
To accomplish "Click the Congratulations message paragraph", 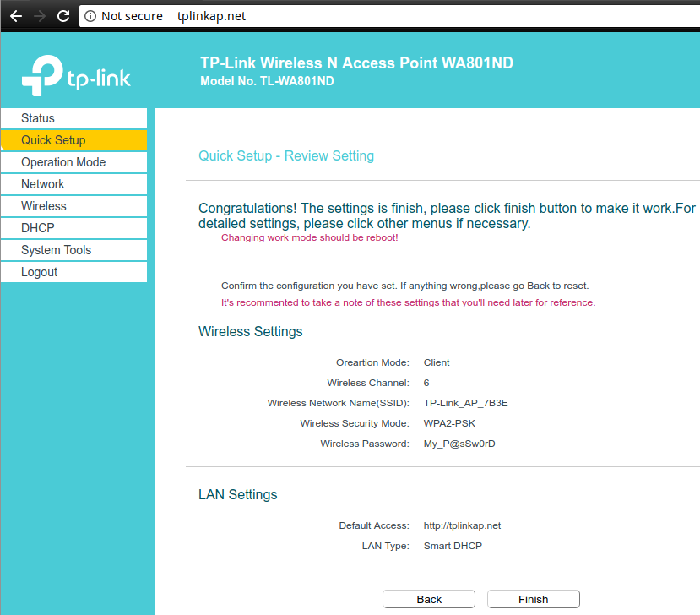I will coord(447,215).
